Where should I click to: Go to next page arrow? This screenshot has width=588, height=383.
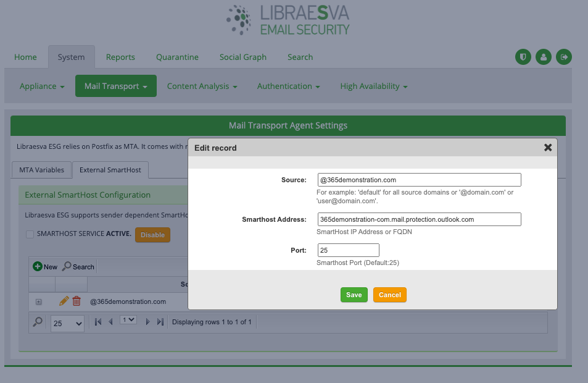click(x=147, y=322)
